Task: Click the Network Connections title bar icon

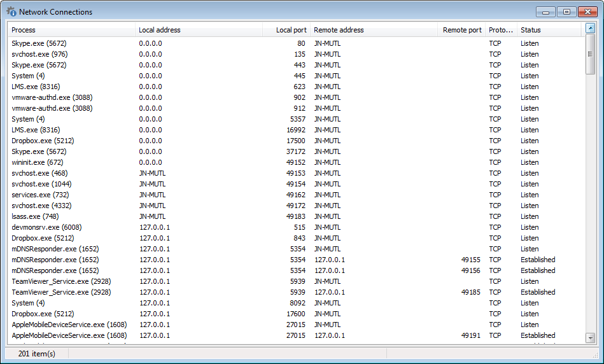Action: (x=11, y=11)
